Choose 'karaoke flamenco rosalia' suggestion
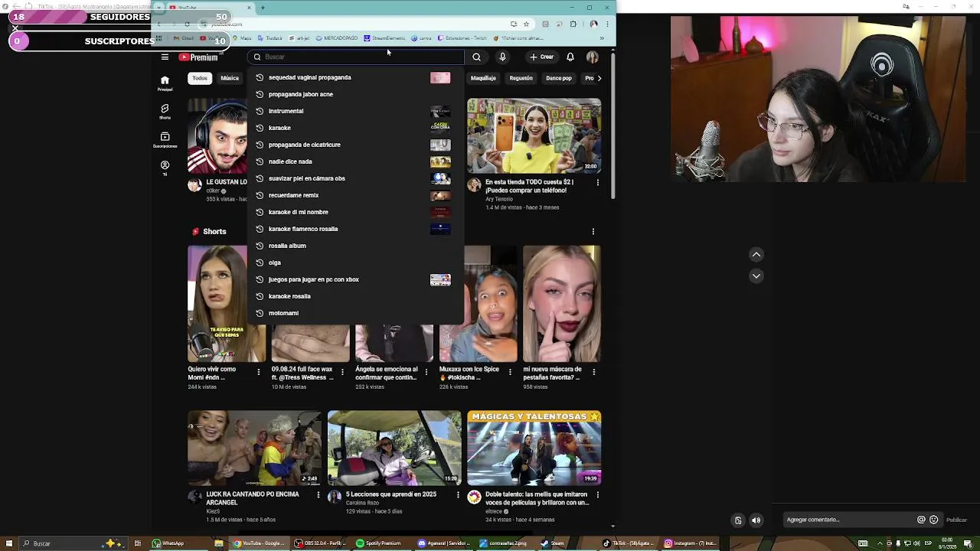Screen dimensions: 980x551 coord(355,229)
